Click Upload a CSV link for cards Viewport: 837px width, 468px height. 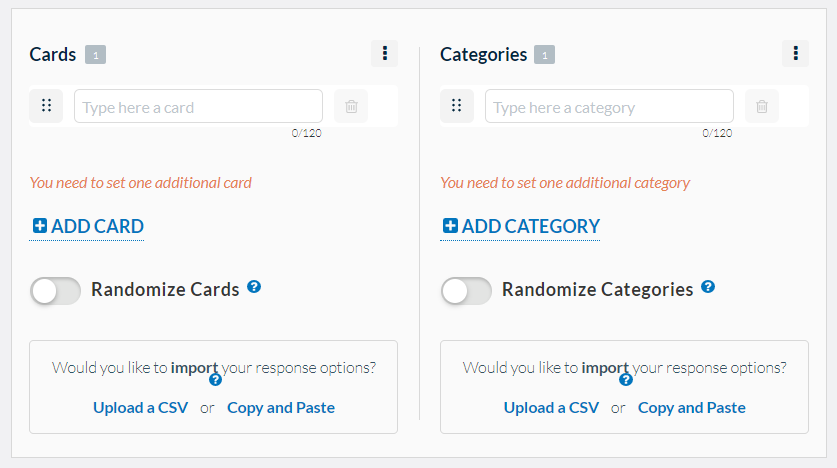[141, 408]
